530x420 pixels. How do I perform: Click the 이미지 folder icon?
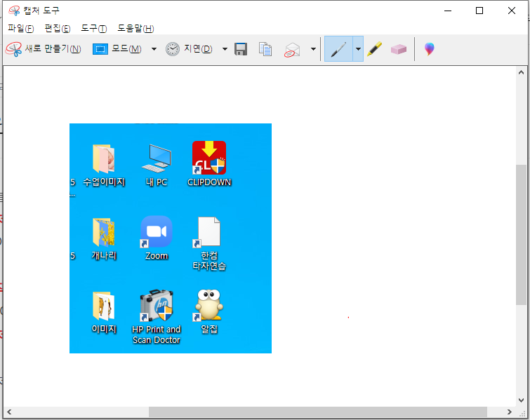click(x=104, y=306)
